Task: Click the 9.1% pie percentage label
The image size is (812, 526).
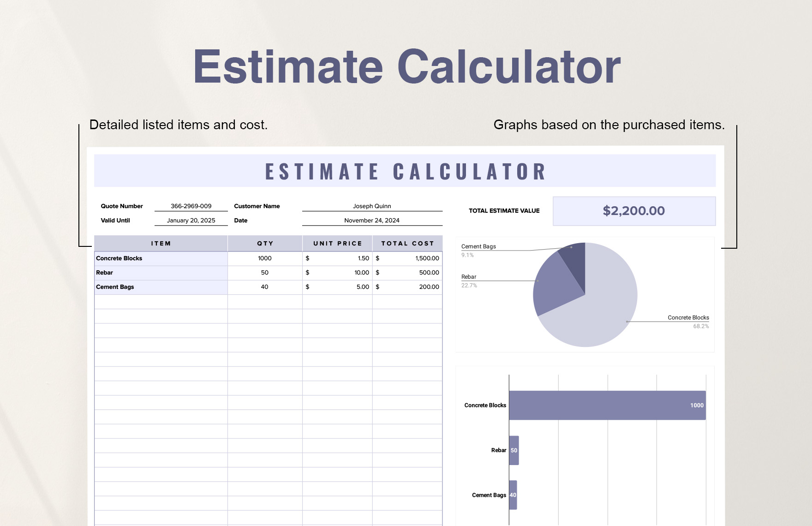Action: coord(467,255)
